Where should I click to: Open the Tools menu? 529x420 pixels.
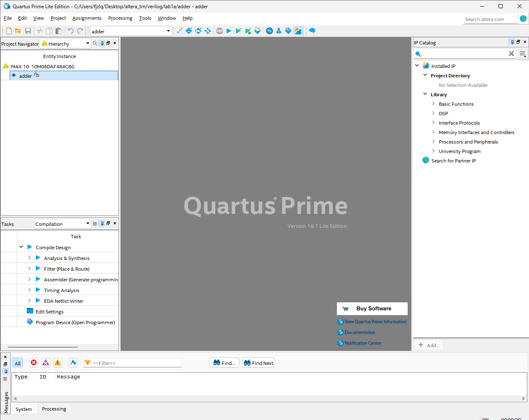pyautogui.click(x=145, y=18)
